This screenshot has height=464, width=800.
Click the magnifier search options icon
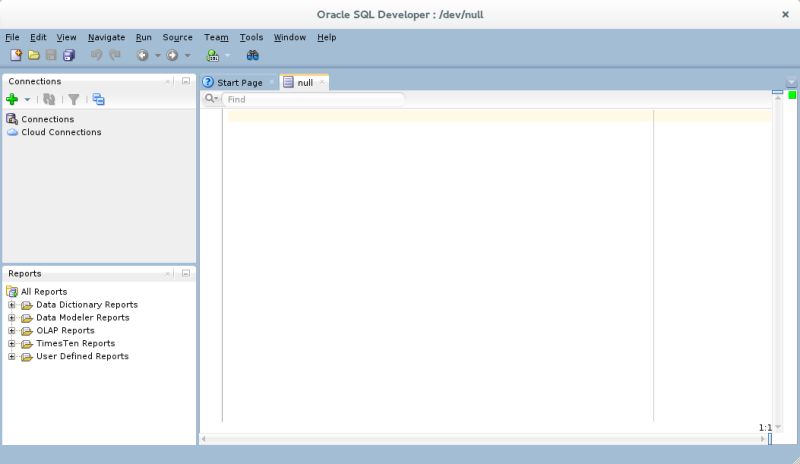211,99
